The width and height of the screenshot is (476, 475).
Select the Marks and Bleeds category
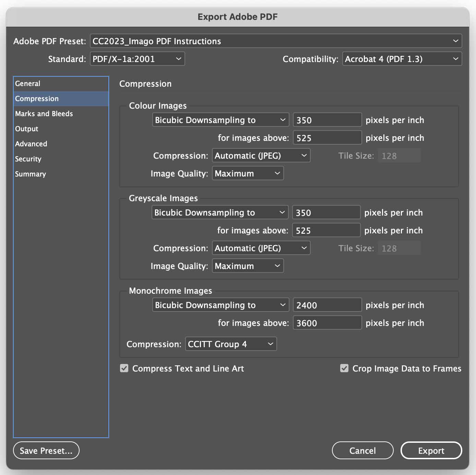click(x=61, y=114)
